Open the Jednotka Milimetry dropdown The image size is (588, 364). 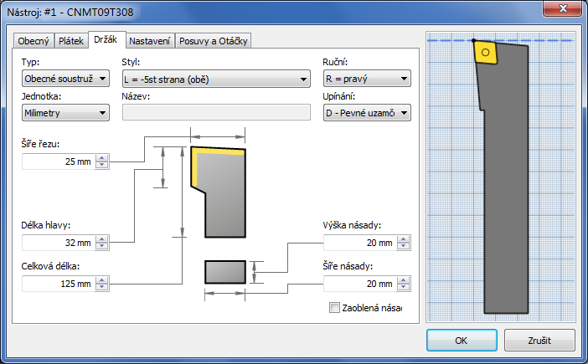65,113
